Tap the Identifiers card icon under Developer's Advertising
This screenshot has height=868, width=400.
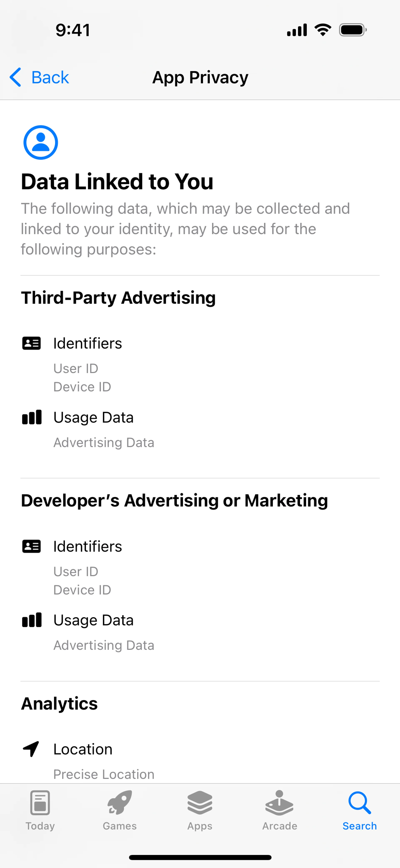[x=31, y=546]
